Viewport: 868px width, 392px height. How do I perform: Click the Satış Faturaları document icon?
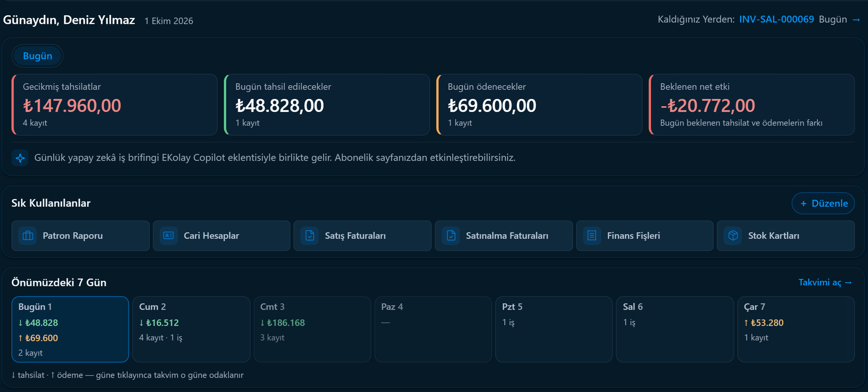point(310,236)
